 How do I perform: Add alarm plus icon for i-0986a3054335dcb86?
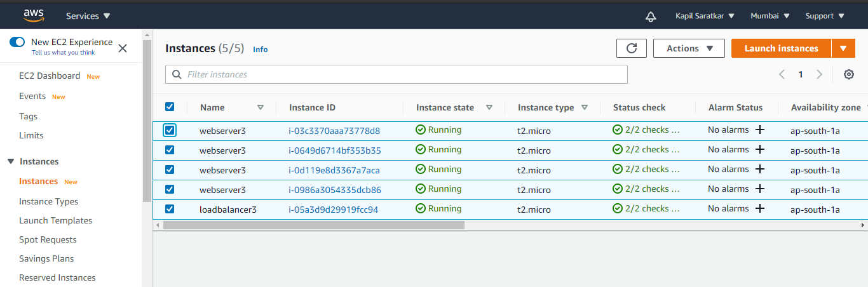coord(759,189)
